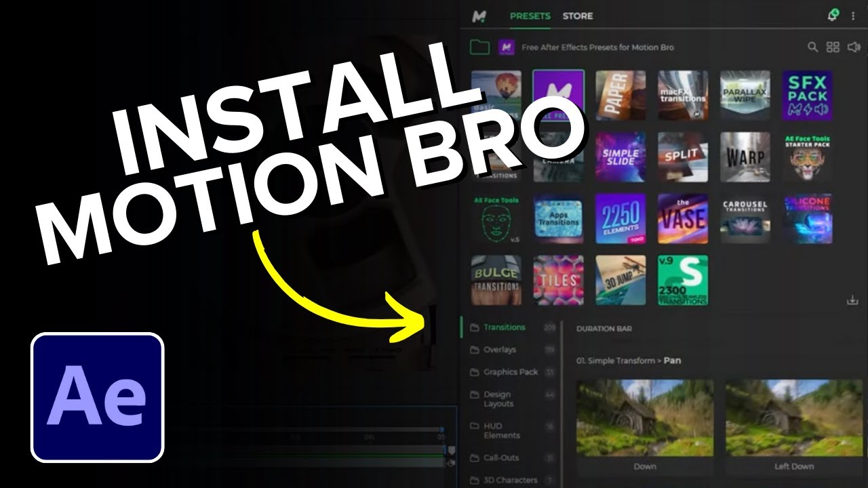Open the Tiles pack

(x=558, y=281)
